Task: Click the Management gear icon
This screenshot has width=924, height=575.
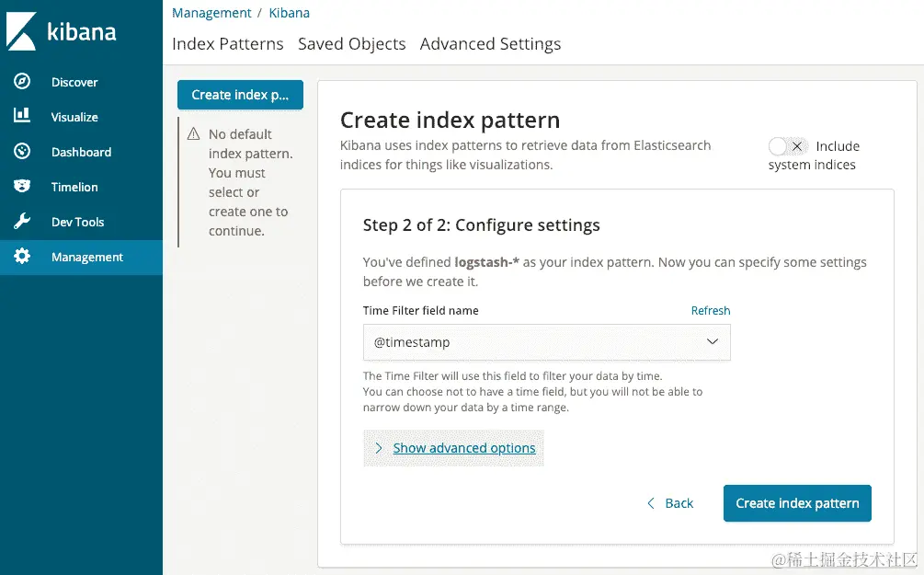Action: (22, 257)
